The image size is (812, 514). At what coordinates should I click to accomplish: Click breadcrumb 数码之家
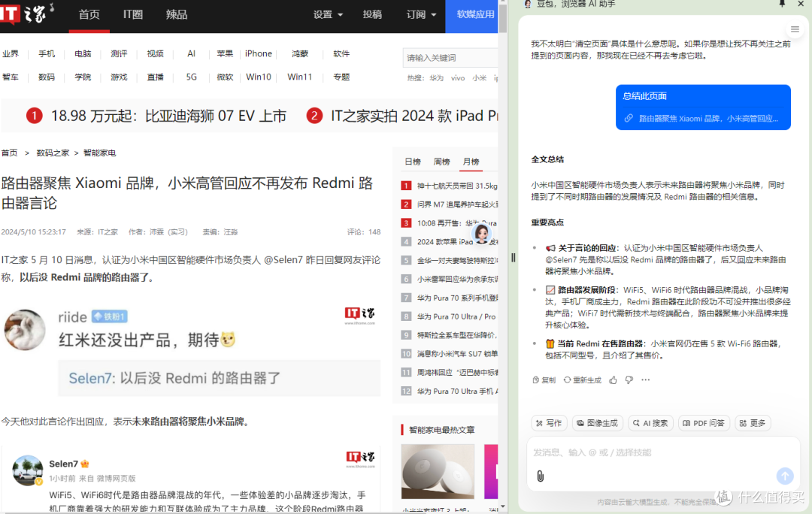[x=53, y=153]
